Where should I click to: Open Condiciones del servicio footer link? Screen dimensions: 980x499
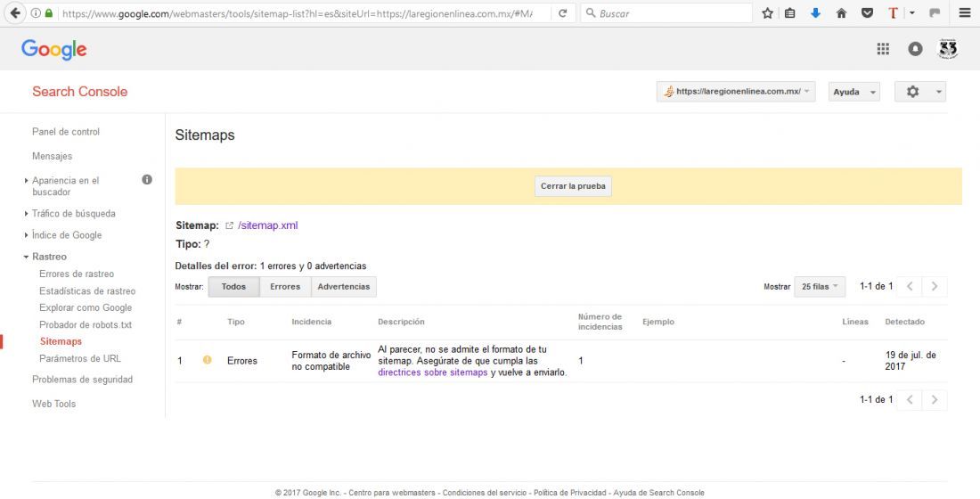coord(486,493)
